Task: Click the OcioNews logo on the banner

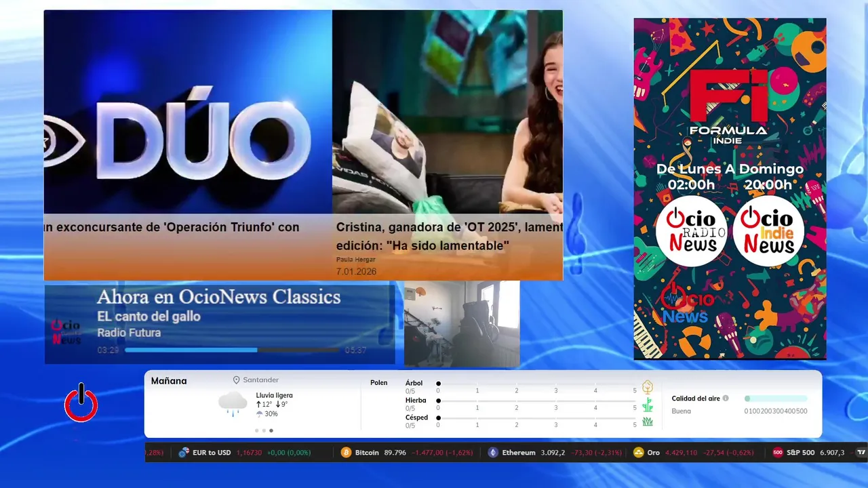Action: pos(687,304)
